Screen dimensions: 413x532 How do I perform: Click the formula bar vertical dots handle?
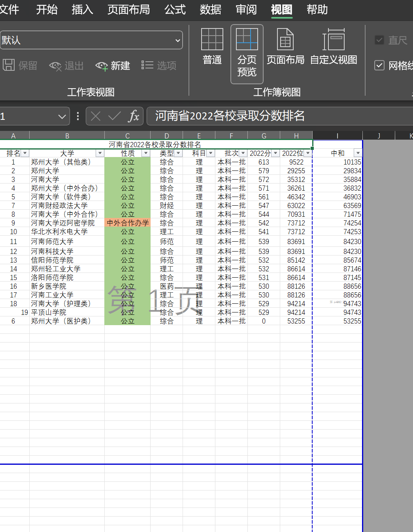click(78, 116)
